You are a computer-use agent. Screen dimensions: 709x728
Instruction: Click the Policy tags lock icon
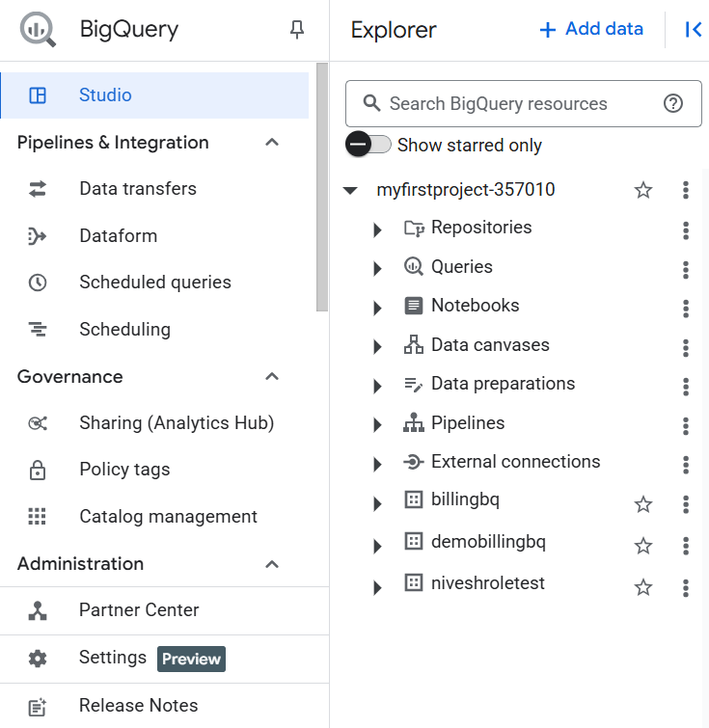(38, 471)
